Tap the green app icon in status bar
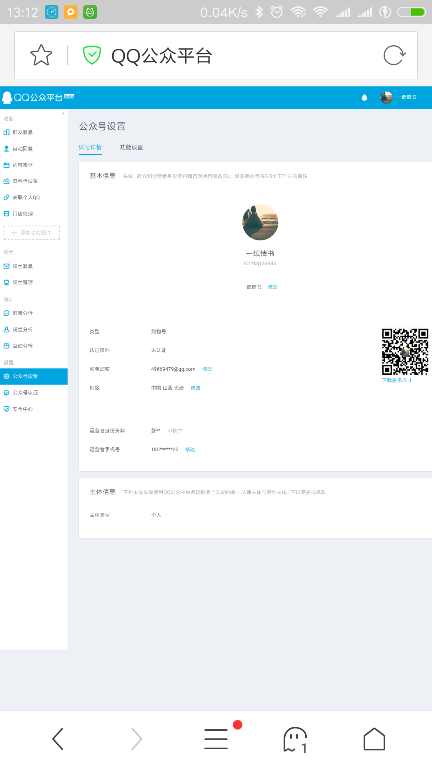432x768 pixels. pyautogui.click(x=90, y=12)
